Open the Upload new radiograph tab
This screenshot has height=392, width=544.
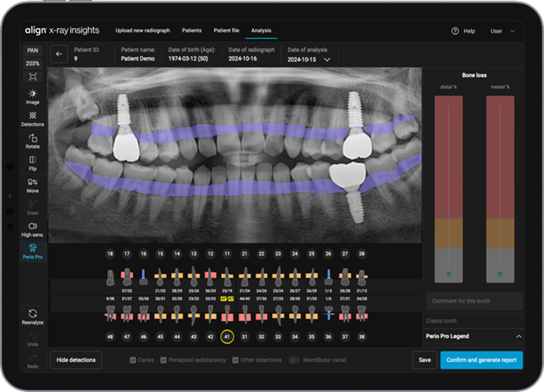click(x=144, y=31)
